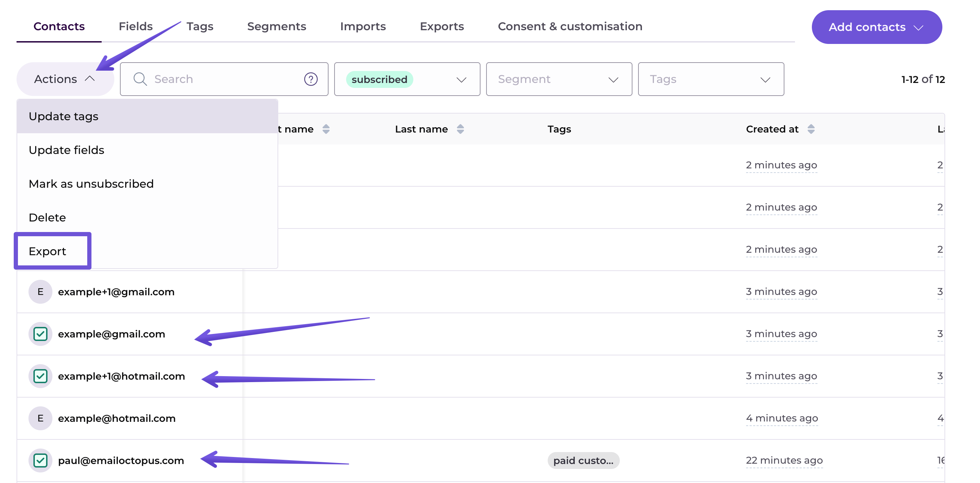980x483 pixels.
Task: Sort by Created at column arrows
Action: pos(811,129)
